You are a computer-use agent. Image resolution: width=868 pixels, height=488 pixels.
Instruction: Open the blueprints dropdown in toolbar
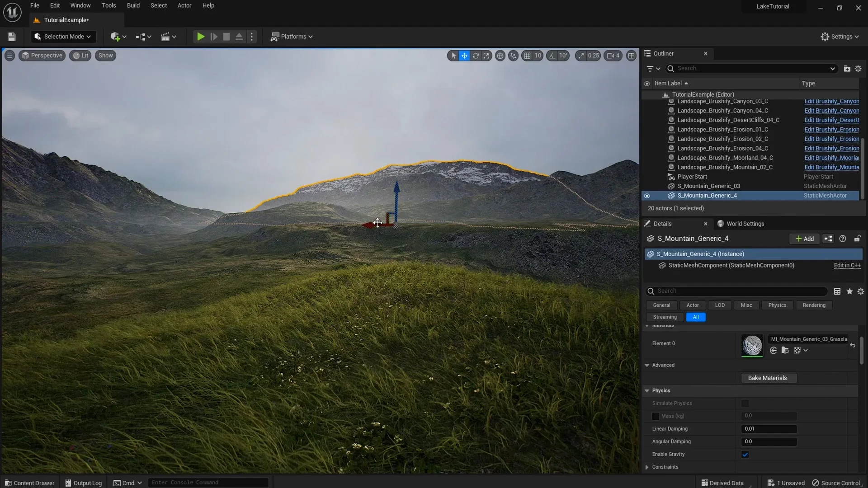pos(143,37)
